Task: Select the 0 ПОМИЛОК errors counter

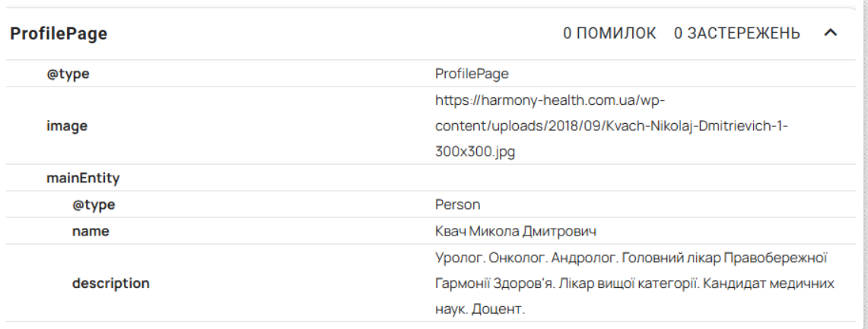Action: point(609,33)
